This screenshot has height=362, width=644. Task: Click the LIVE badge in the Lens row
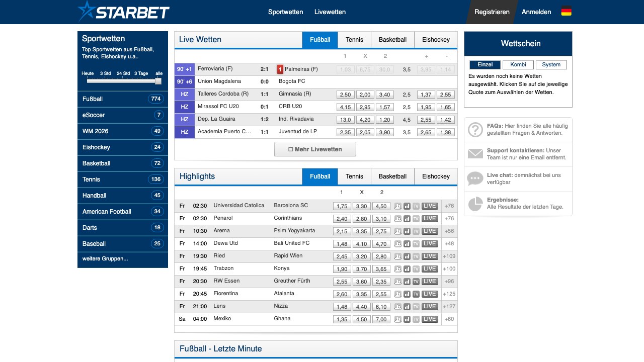pos(430,307)
